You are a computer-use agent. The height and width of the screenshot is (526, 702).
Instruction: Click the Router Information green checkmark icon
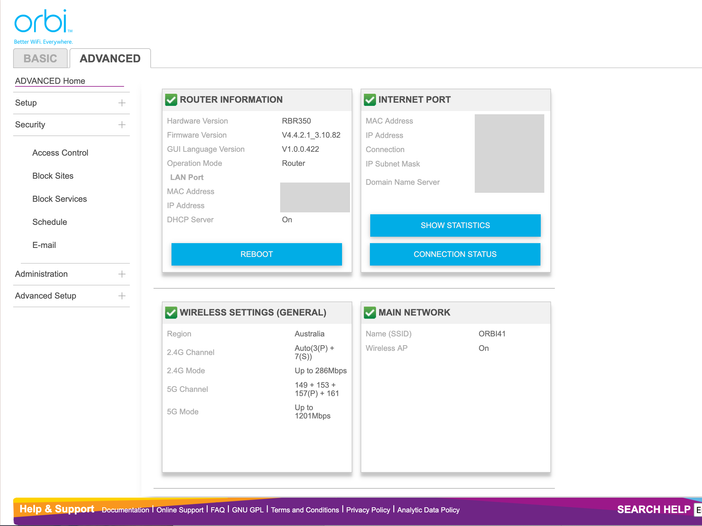171,100
